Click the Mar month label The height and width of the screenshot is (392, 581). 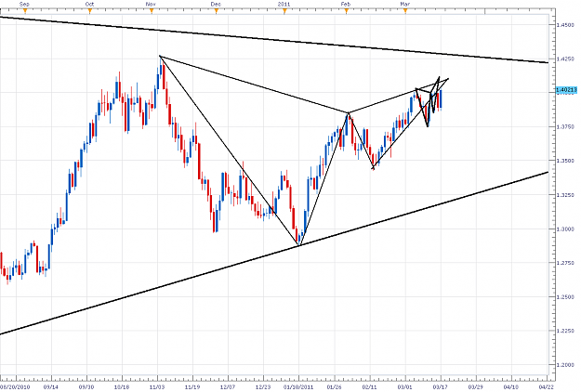coord(405,4)
